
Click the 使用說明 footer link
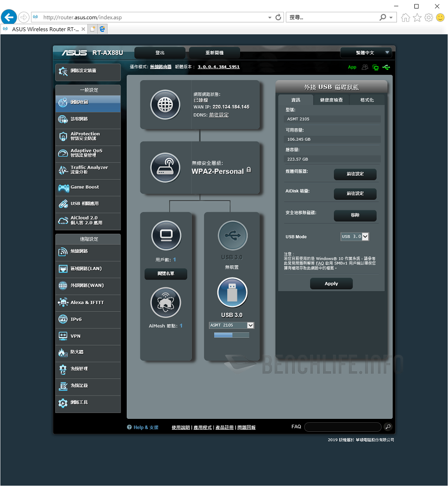(181, 427)
